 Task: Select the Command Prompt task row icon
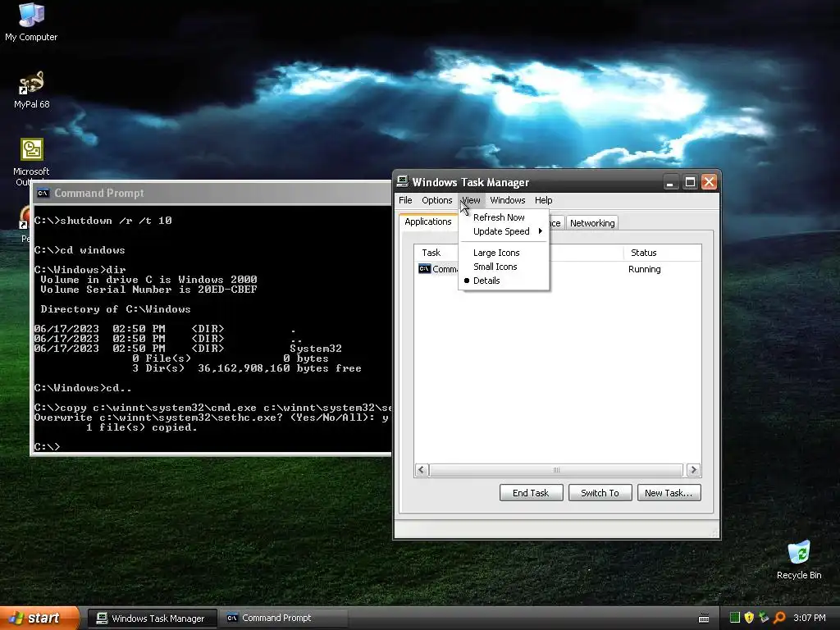click(424, 269)
